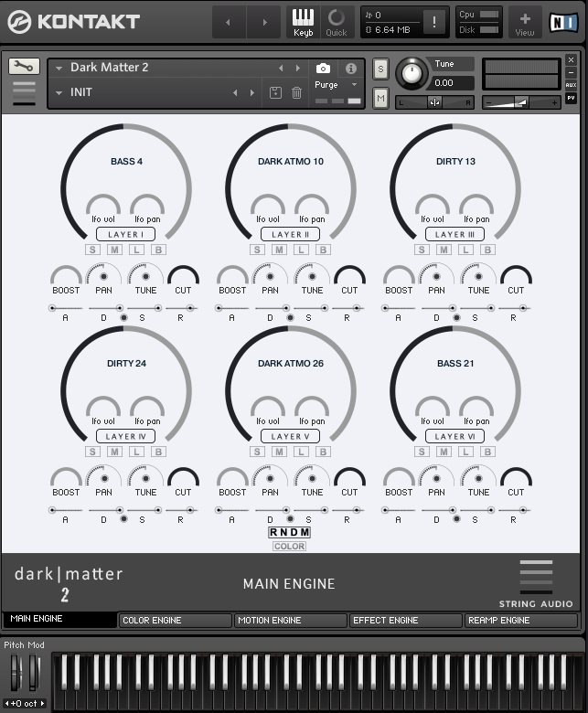588x713 pixels.
Task: Switch to the COLOR ENGINE tab
Action: 175,621
